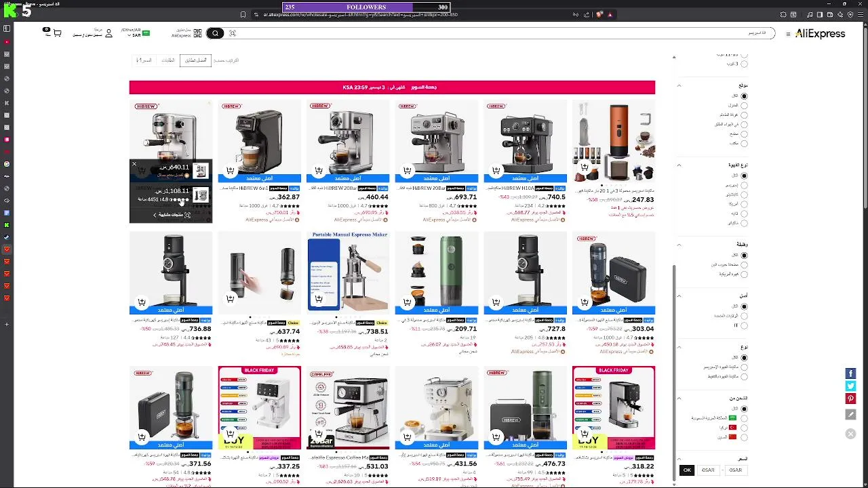Open the SAR currency and language dropdown
This screenshot has width=868, height=488.
(136, 33)
